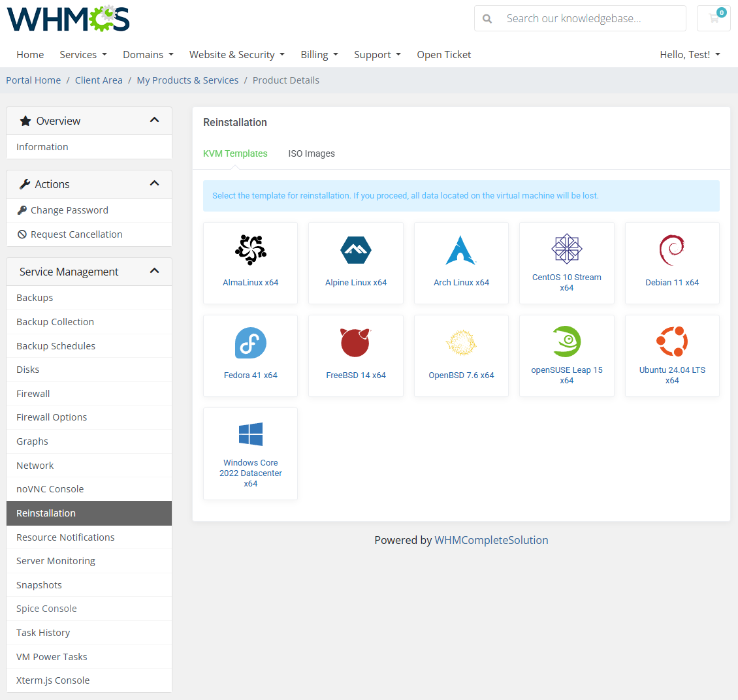Select the AlmaLinux x64 template icon

coord(250,249)
